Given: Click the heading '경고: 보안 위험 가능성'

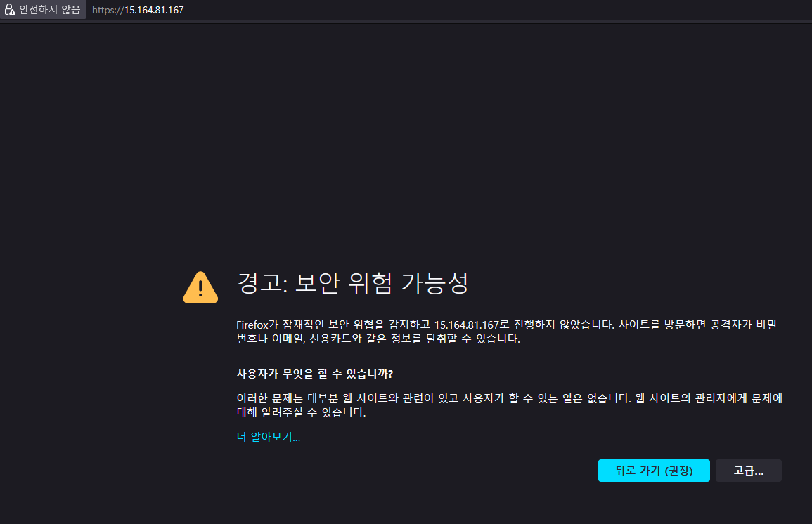Looking at the screenshot, I should pos(353,283).
